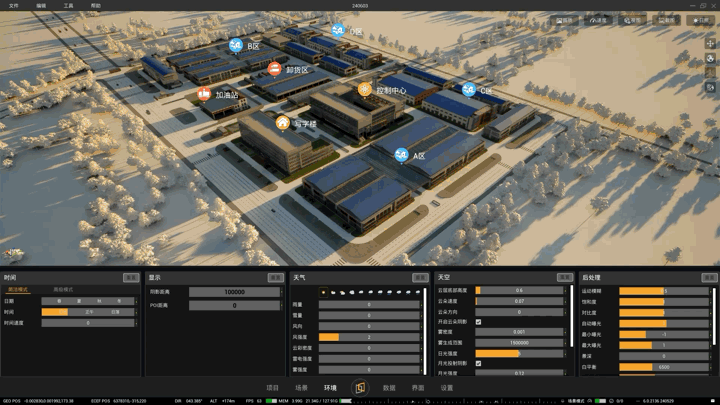Viewport: 720px width, 405px height.
Task: Click stepper arrows beside shadow distance 100000
Action: [x=282, y=292]
